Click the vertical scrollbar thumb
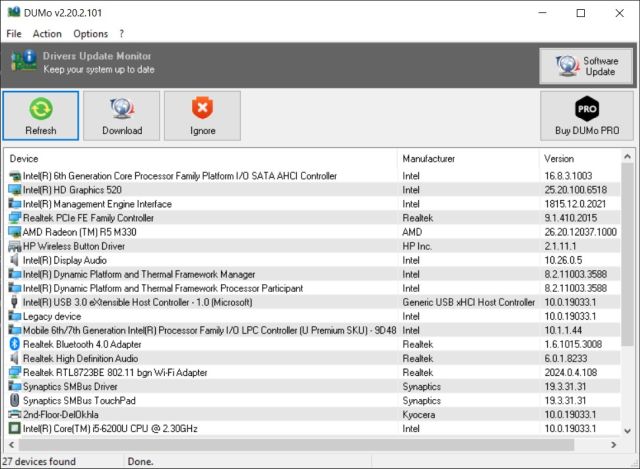Screen dimensions: 640x469 pos(628,255)
